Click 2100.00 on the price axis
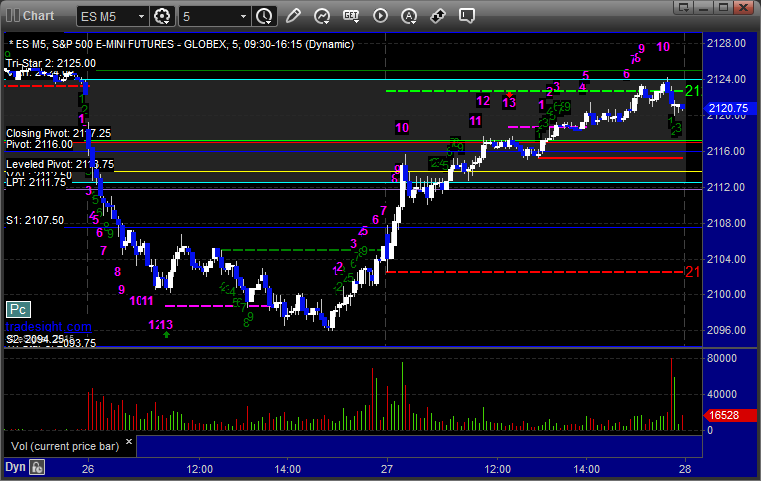 [727, 294]
